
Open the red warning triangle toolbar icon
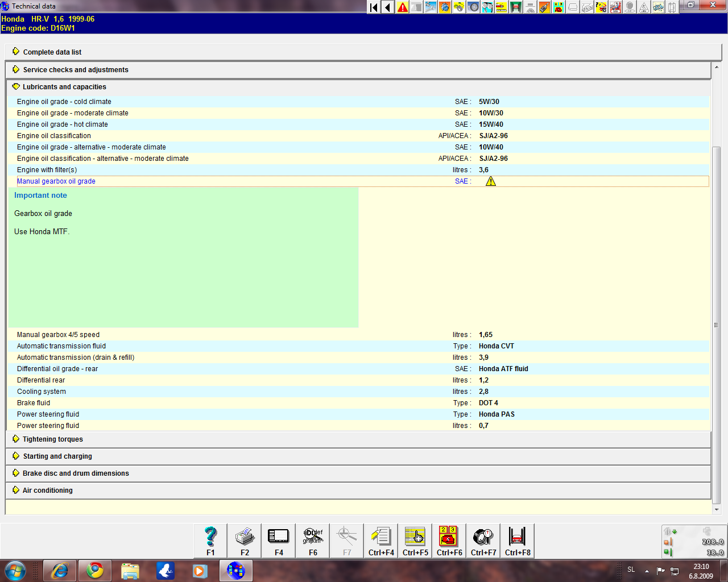(x=402, y=7)
